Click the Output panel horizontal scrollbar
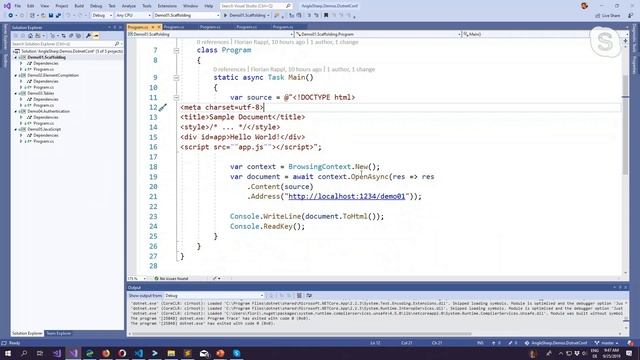 tap(302, 333)
